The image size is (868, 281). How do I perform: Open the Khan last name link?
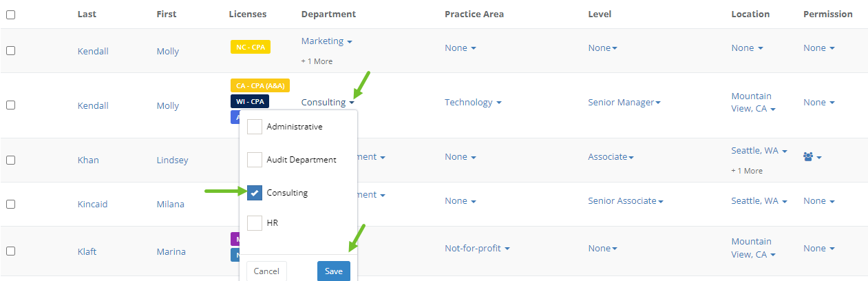click(88, 160)
